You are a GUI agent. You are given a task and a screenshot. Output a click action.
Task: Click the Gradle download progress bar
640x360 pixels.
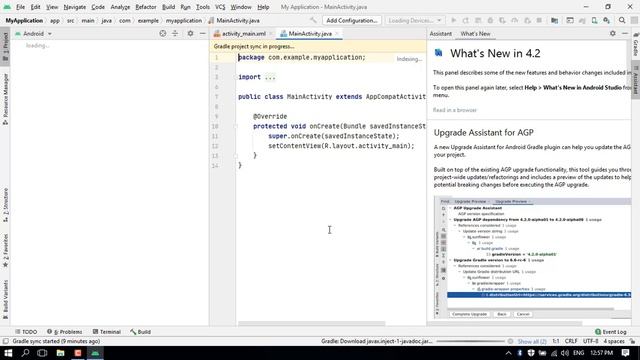click(471, 341)
